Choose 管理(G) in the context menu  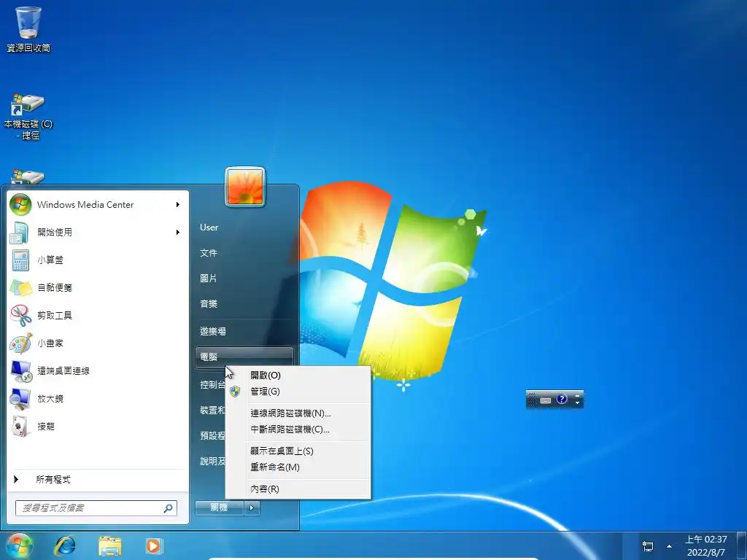tap(298, 392)
